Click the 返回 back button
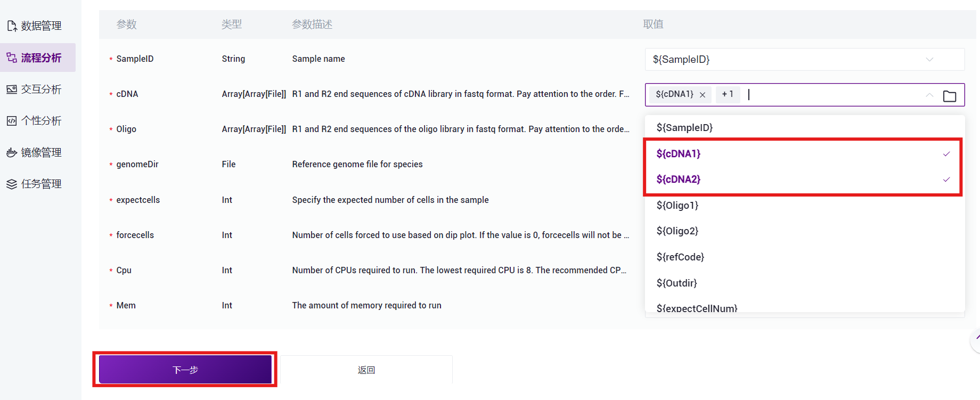 coord(366,370)
